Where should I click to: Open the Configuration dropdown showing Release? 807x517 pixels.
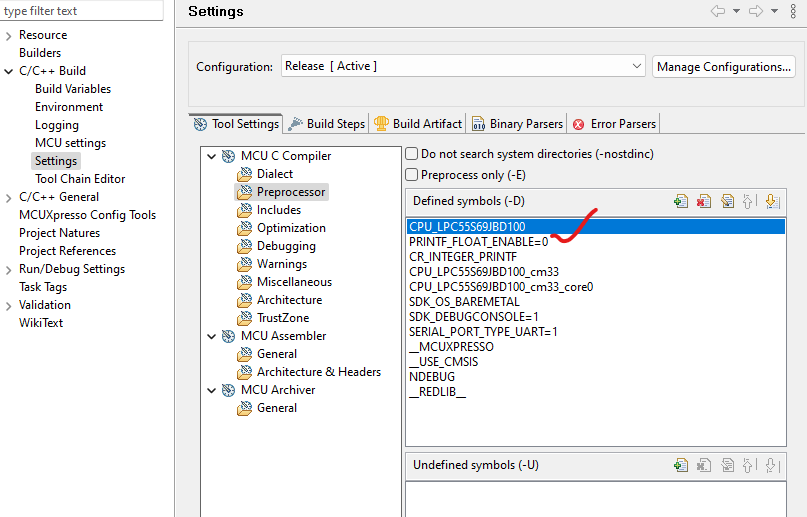[463, 66]
